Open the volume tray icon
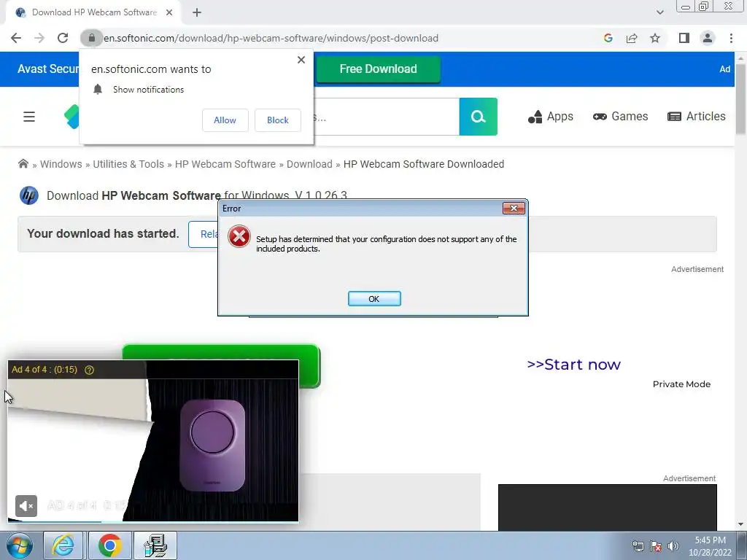 [x=673, y=546]
